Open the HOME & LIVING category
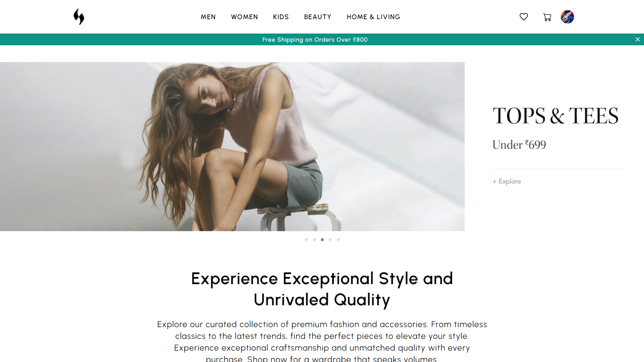This screenshot has width=644, height=362. click(373, 17)
